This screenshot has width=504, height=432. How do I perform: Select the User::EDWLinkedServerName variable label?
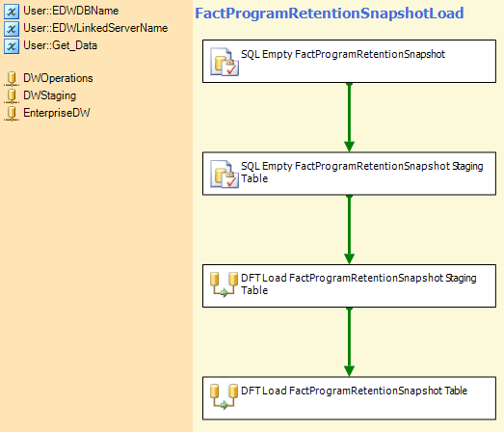pyautogui.click(x=95, y=28)
